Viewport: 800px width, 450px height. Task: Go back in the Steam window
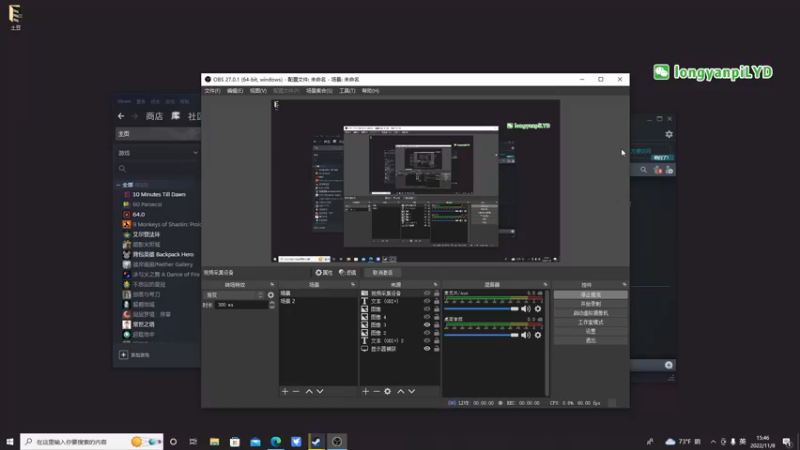pos(121,116)
